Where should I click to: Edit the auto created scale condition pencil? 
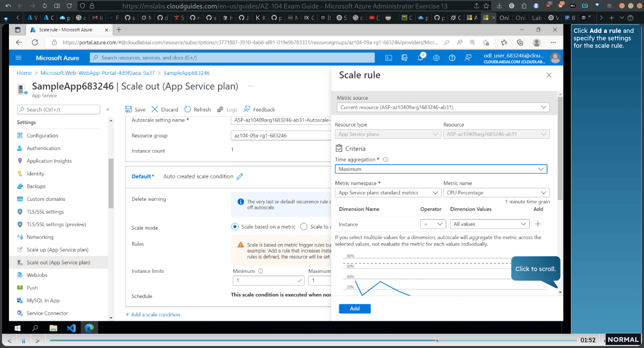tap(240, 177)
